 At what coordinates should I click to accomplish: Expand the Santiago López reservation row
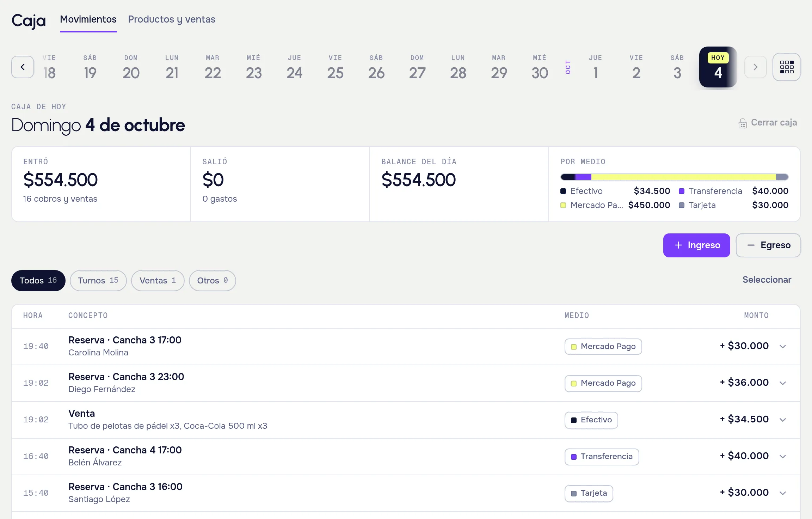[783, 493]
